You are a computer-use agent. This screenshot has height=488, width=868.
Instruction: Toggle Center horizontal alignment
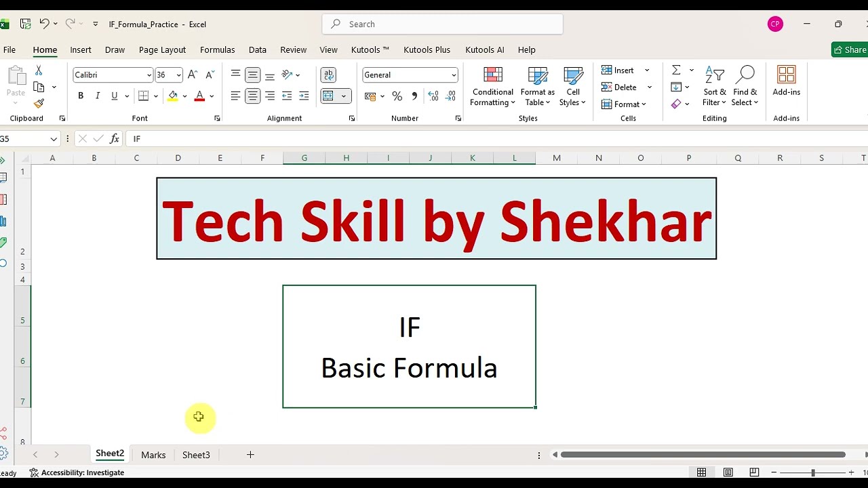point(252,96)
